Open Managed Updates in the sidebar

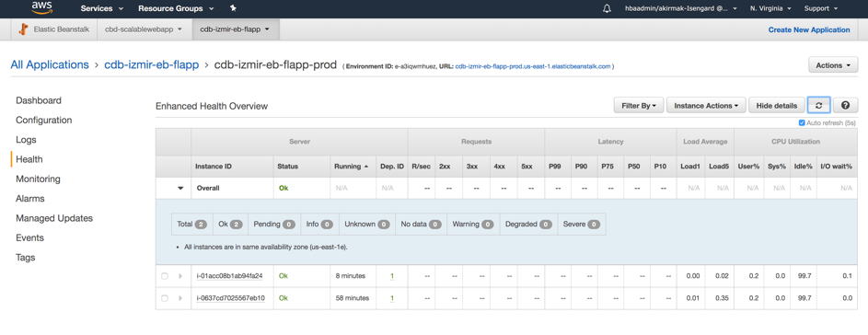pyautogui.click(x=54, y=218)
